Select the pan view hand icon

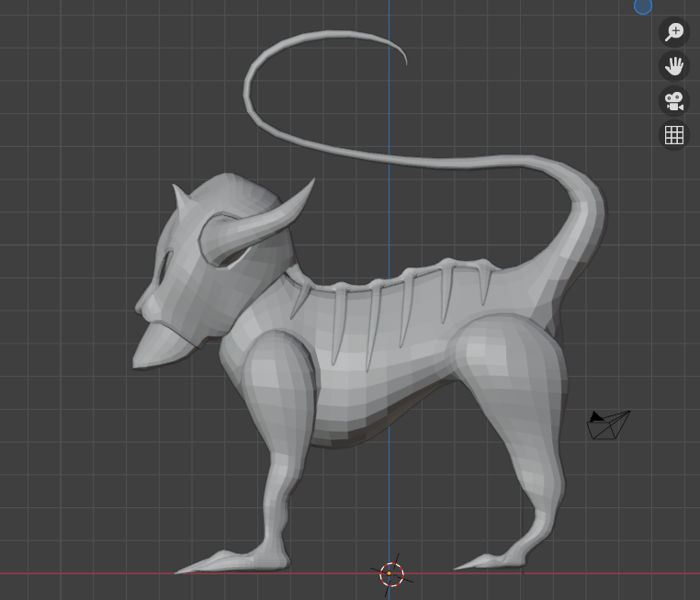[674, 66]
